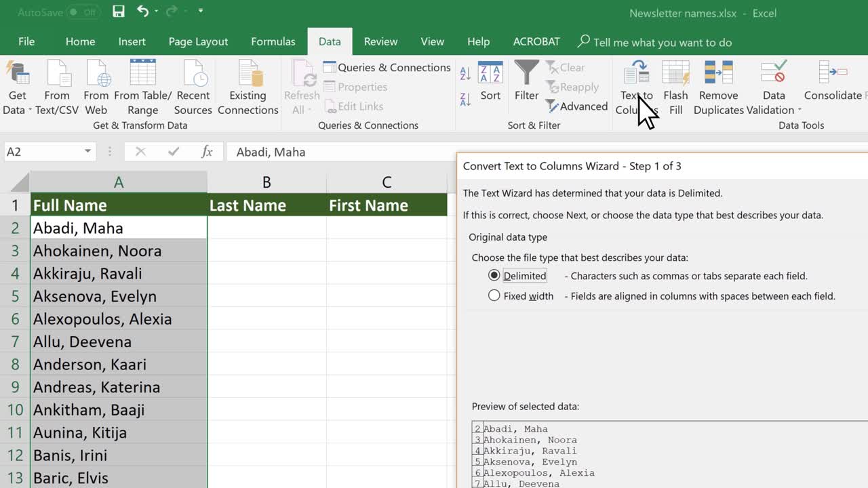Click the Select All corner triangle
The width and height of the screenshot is (868, 488).
click(20, 182)
